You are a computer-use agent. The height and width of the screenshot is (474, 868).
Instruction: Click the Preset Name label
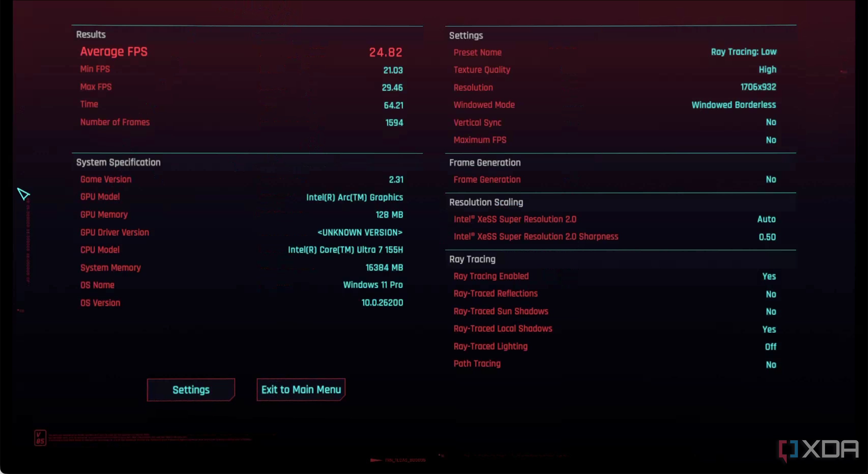[x=477, y=53]
